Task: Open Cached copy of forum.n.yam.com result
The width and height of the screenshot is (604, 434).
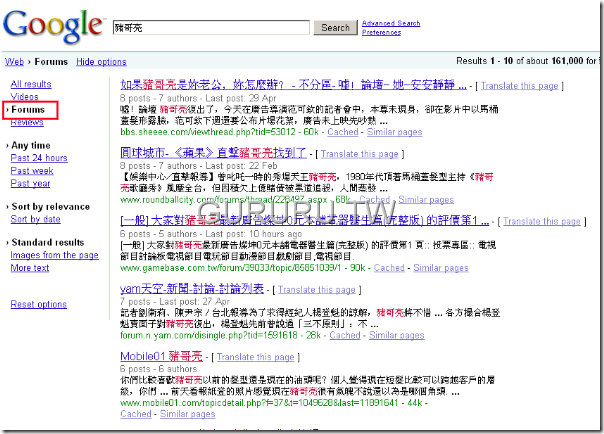Action: pos(345,335)
